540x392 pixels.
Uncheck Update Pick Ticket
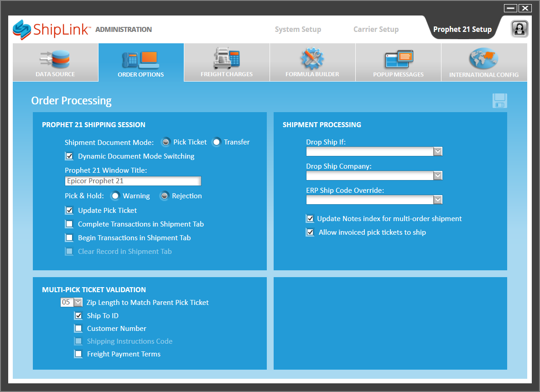pos(69,210)
